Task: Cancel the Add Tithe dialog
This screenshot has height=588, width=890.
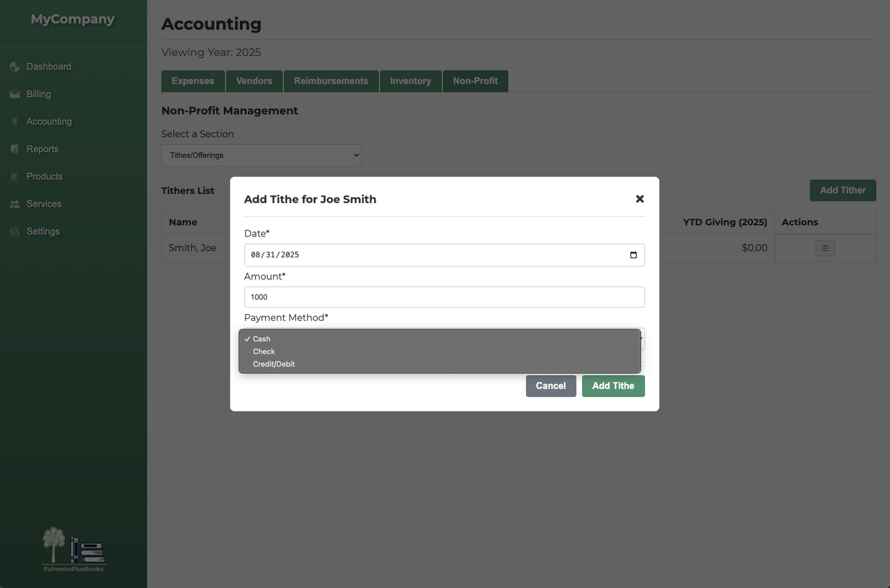Action: tap(551, 386)
